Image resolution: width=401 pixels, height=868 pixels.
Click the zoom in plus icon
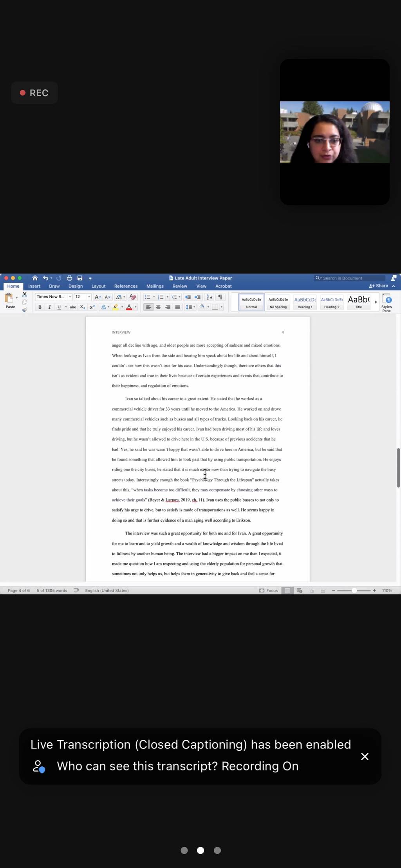(x=374, y=591)
